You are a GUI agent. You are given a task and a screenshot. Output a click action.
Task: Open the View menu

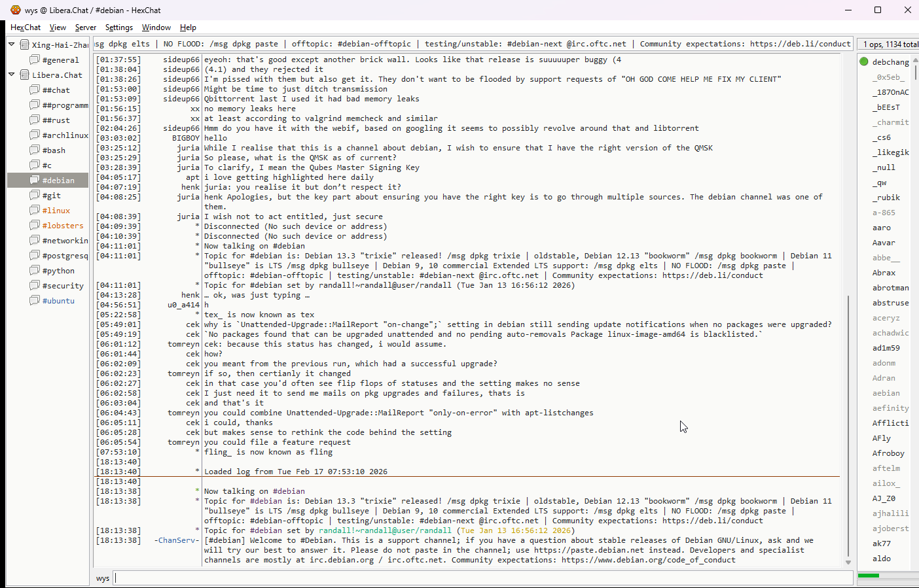(58, 27)
